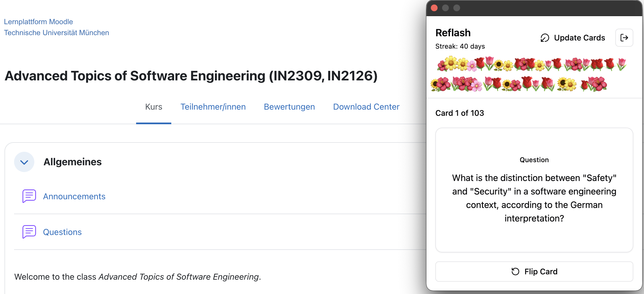Collapse the Allgemeines section chevron
The width and height of the screenshot is (644, 294).
pos(24,162)
